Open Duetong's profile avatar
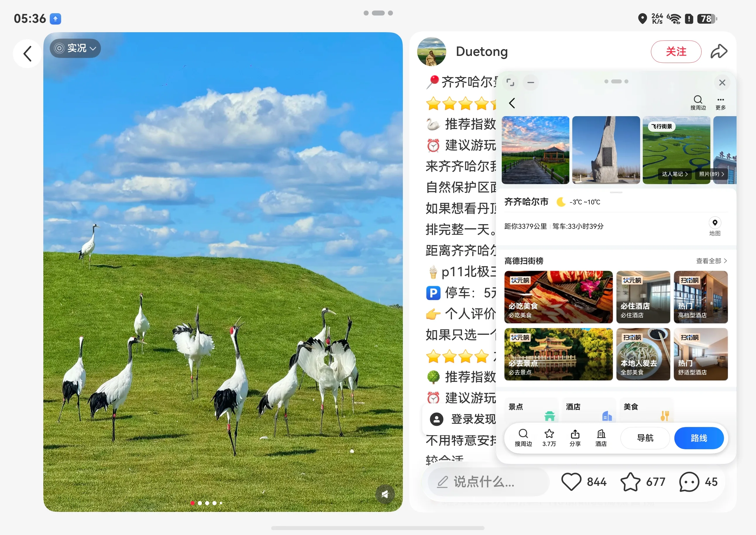 431,52
